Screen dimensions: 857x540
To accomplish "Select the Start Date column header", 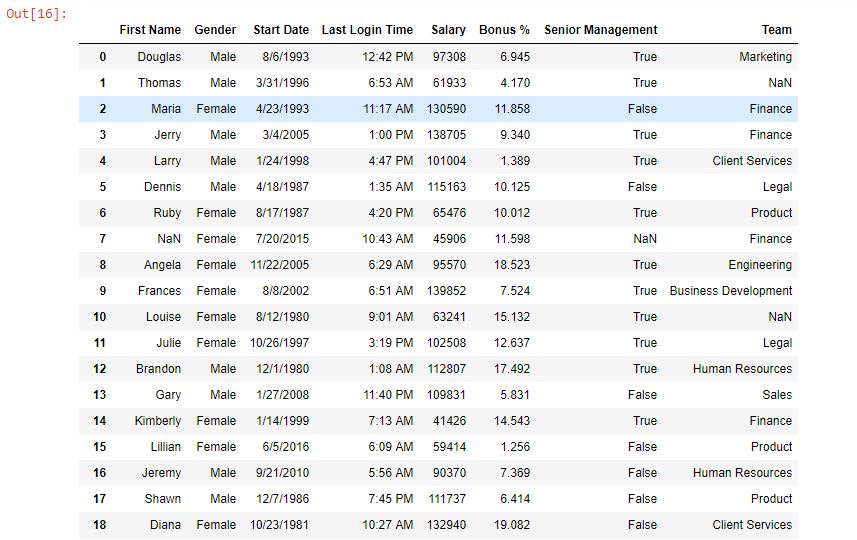I will (x=281, y=30).
